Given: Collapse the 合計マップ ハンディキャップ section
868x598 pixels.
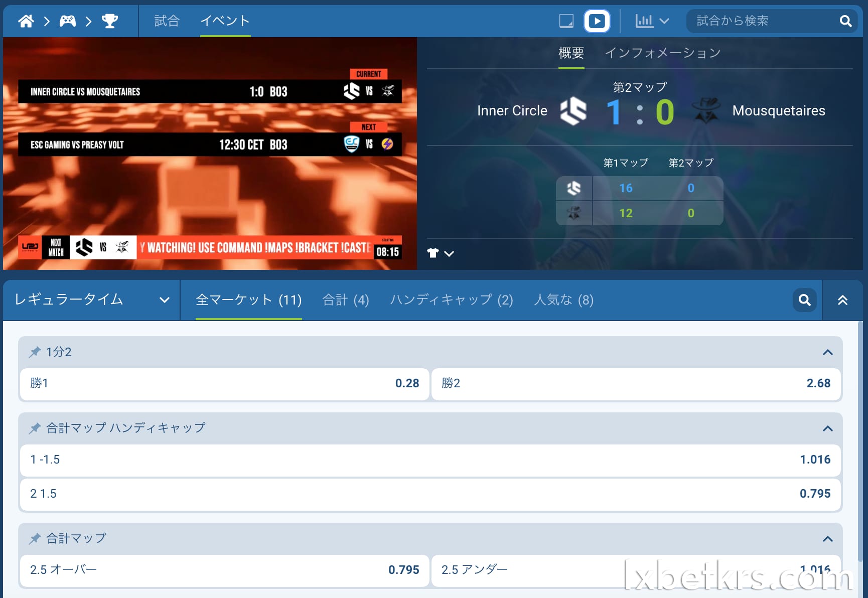Looking at the screenshot, I should point(828,428).
